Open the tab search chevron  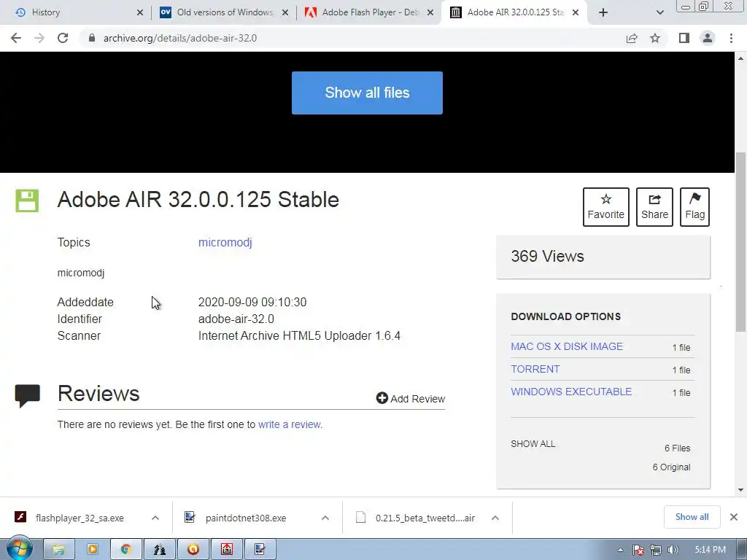659,12
